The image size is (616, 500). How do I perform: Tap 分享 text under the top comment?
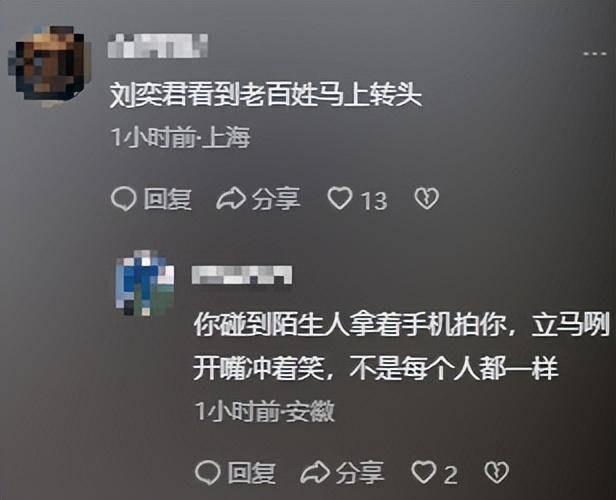point(276,199)
